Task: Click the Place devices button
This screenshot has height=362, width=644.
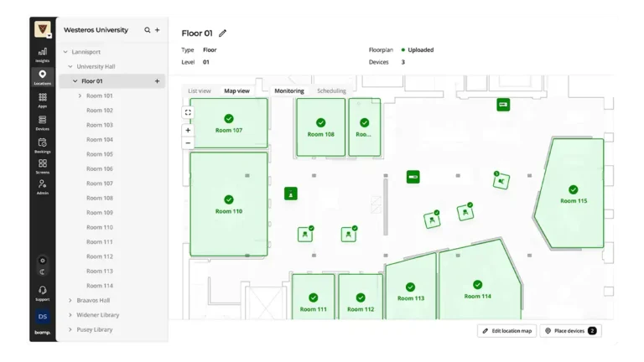Action: 570,331
